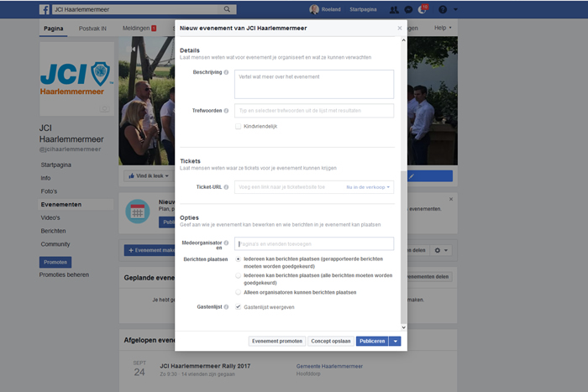Open the help question mark icon
Screen dimensions: 588x392
point(443,10)
